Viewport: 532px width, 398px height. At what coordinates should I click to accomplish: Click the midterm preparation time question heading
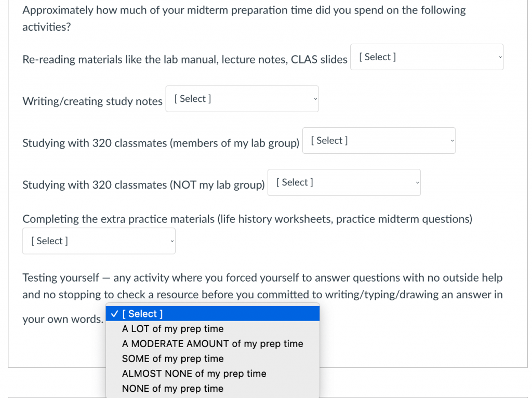click(244, 18)
